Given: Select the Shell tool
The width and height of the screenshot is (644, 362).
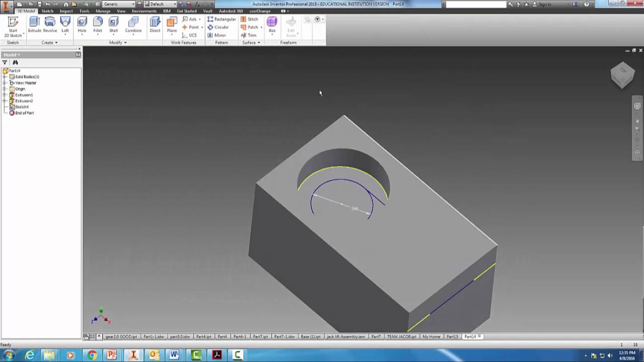Looking at the screenshot, I should point(114,25).
